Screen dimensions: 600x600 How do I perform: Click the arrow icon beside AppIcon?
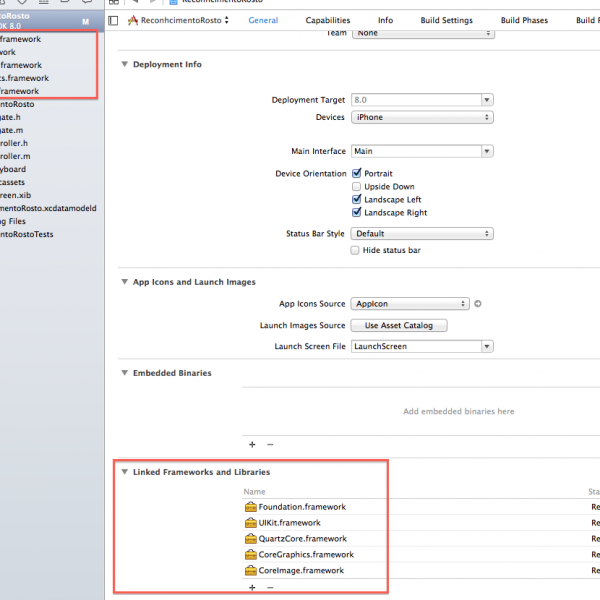478,304
